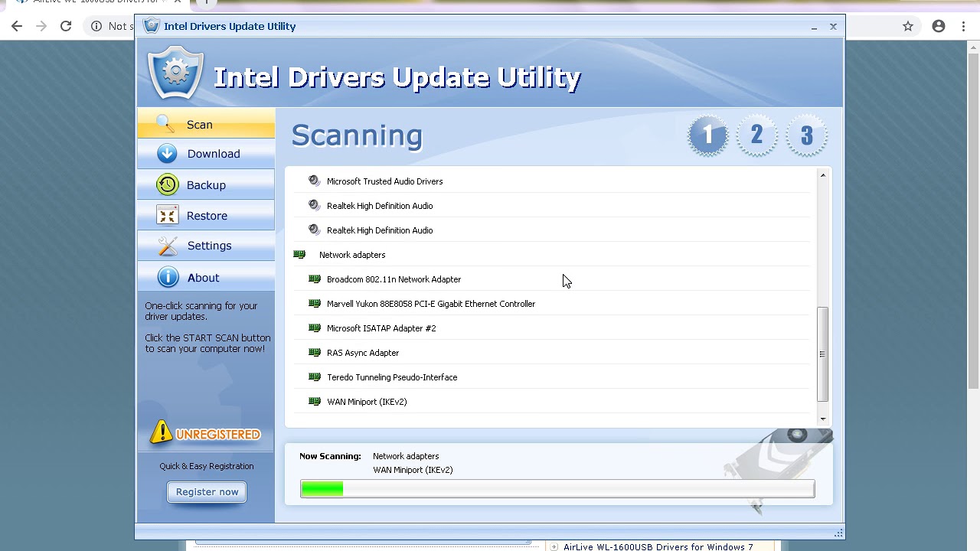Image resolution: width=980 pixels, height=551 pixels.
Task: Click the browser site info icon
Action: (96, 26)
